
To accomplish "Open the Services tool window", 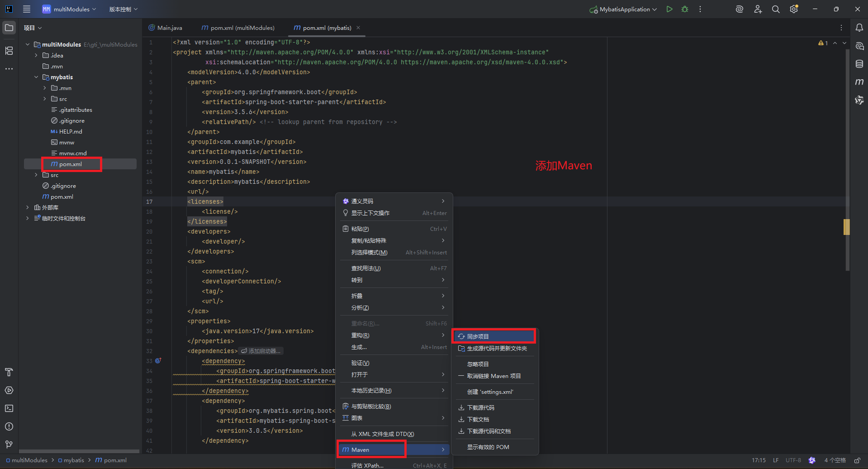I will pyautogui.click(x=9, y=390).
